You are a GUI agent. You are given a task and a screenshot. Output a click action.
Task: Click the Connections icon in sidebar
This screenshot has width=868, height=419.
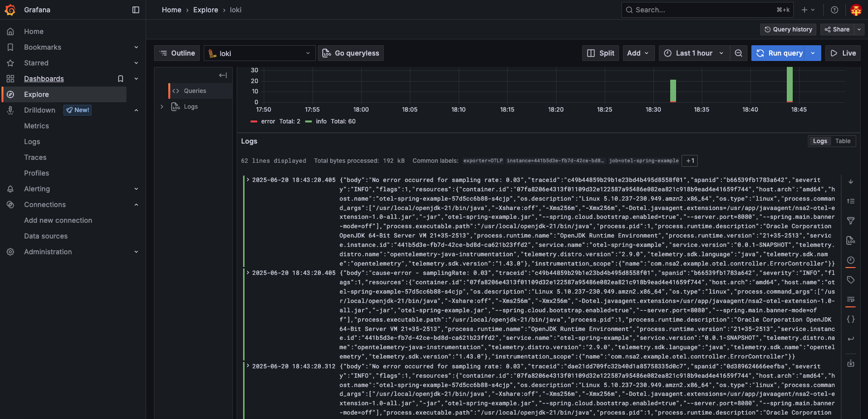pos(10,205)
